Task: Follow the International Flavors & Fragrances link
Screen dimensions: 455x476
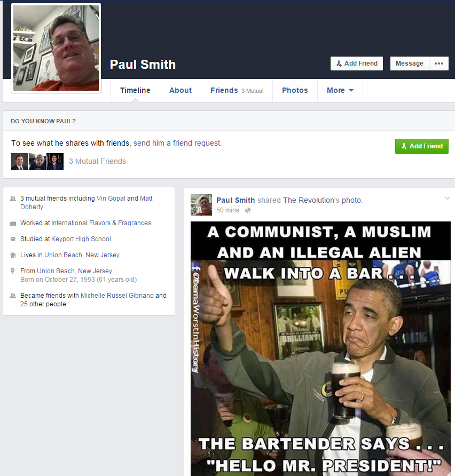Action: coord(101,223)
